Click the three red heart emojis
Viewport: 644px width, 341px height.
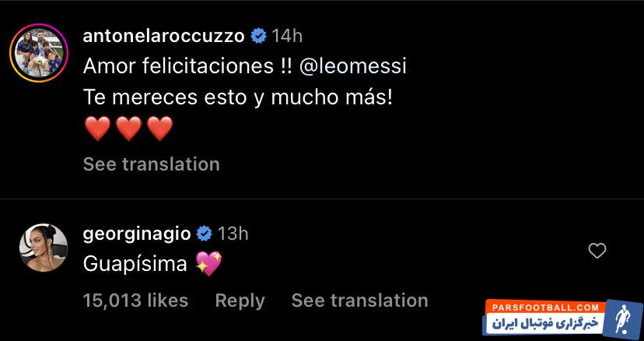coord(128,129)
